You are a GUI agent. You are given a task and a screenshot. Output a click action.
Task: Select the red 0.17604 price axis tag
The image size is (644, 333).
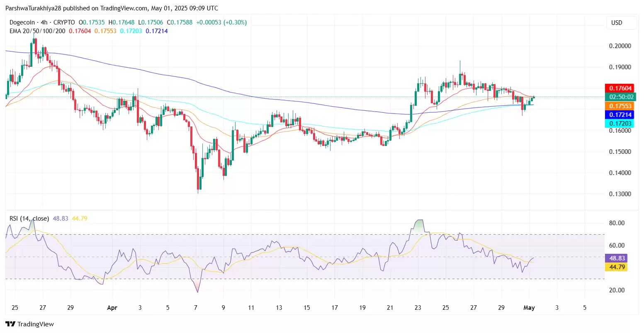point(620,88)
